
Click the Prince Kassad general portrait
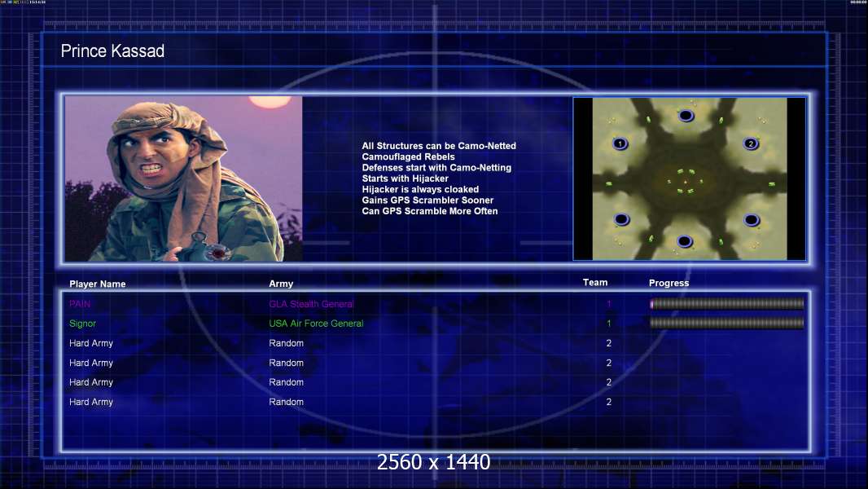(x=184, y=178)
